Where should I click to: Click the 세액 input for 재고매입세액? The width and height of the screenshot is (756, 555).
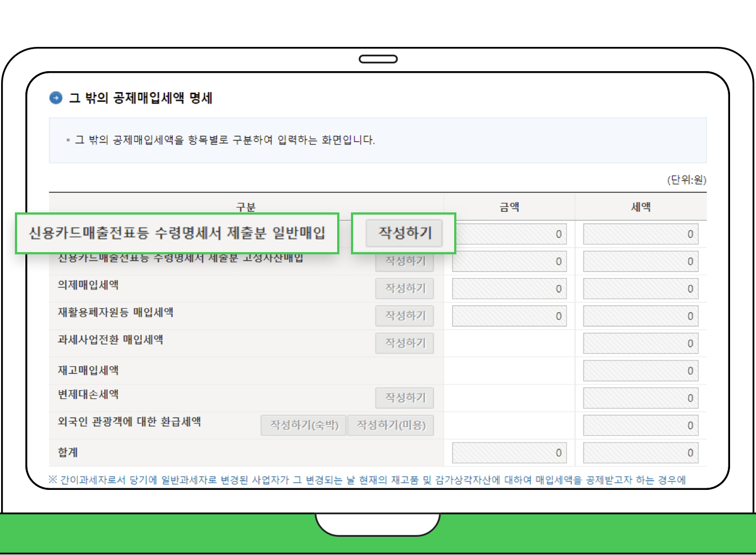click(640, 370)
